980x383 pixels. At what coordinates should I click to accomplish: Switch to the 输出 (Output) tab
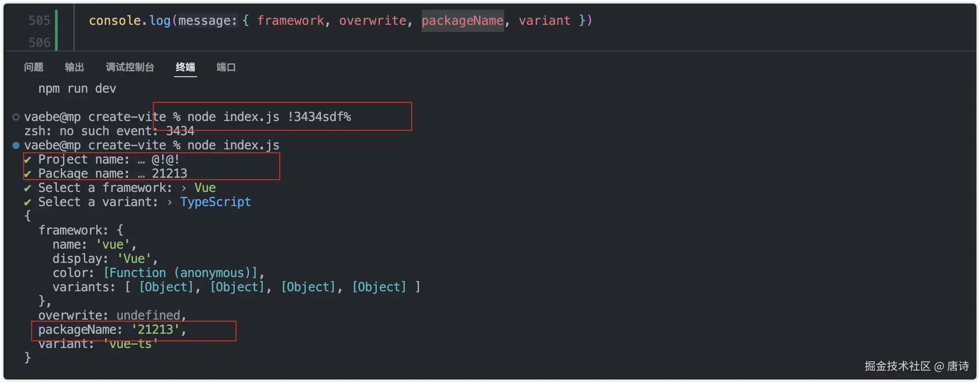click(x=75, y=67)
